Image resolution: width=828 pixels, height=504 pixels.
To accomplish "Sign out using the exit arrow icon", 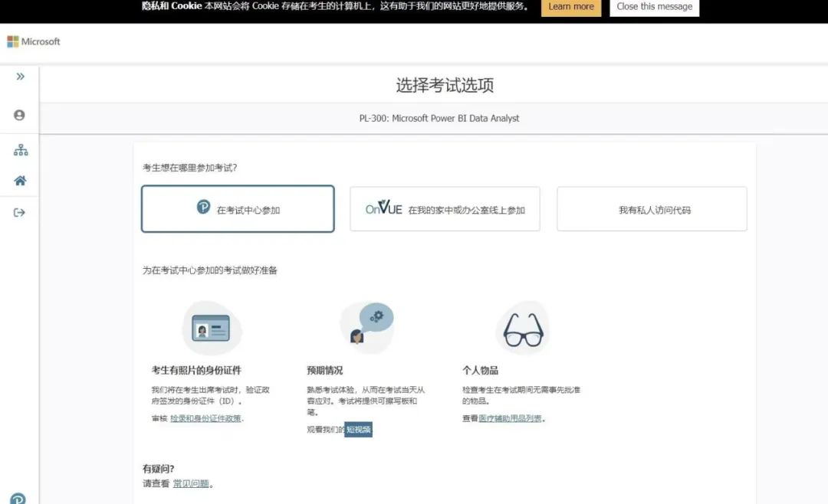I will coord(19,213).
